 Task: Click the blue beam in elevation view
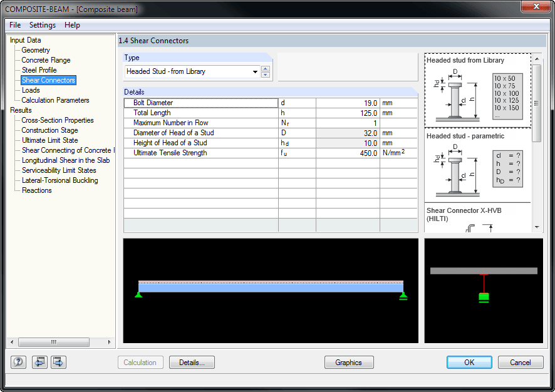[271, 288]
